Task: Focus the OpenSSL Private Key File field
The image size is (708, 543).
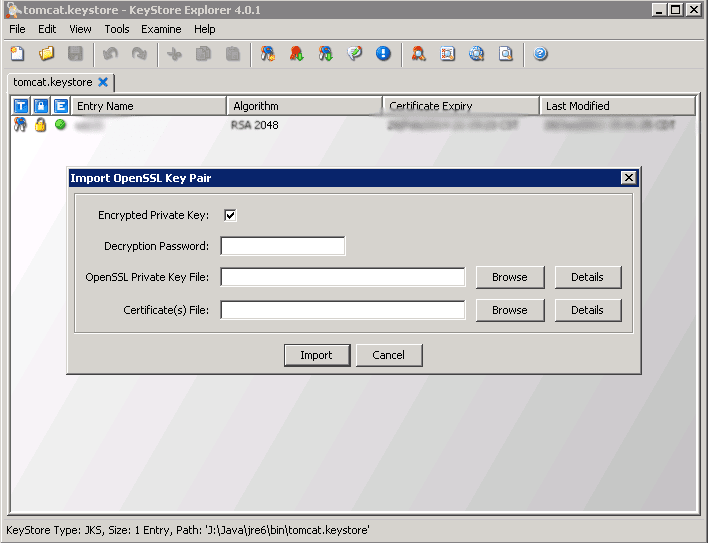Action: [x=343, y=277]
